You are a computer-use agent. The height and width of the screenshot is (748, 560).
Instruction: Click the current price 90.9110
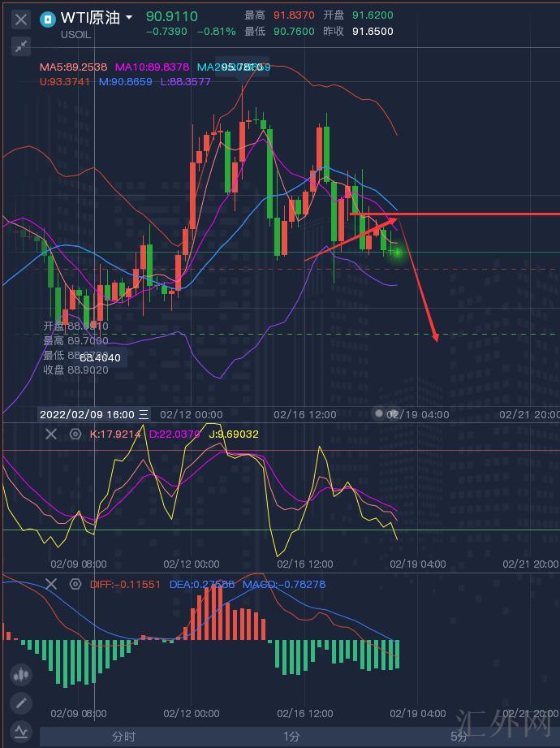[x=172, y=16]
